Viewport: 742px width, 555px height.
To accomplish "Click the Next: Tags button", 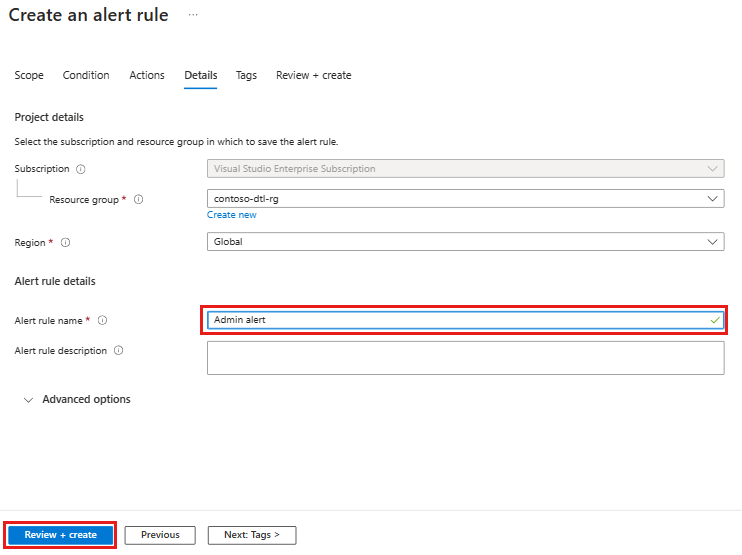I will 252,535.
